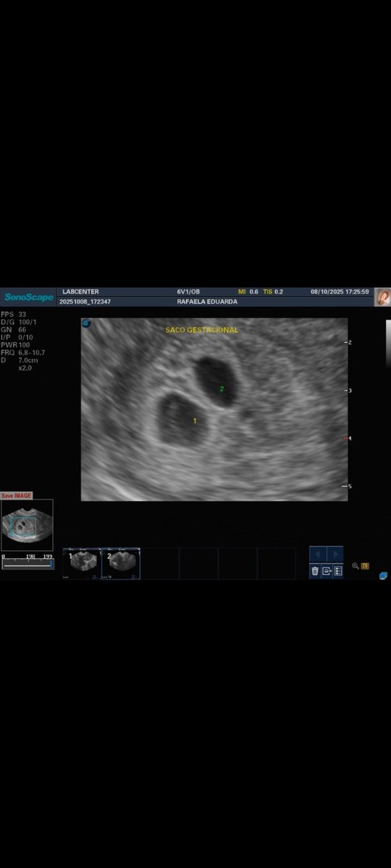Click the SACO GESTACIONAL annotation

pyautogui.click(x=202, y=330)
